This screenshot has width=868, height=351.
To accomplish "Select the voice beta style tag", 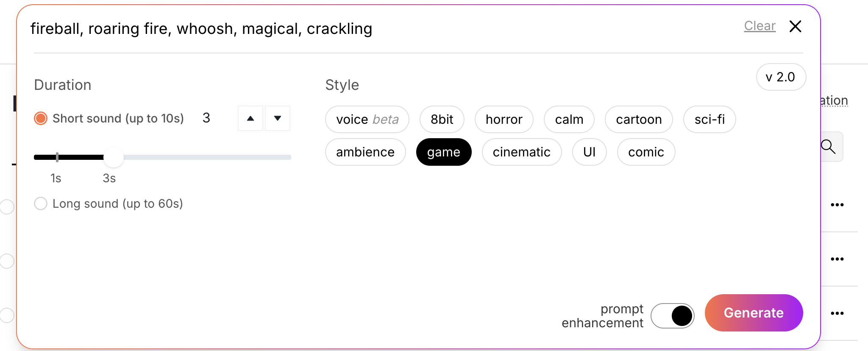I will click(x=367, y=120).
